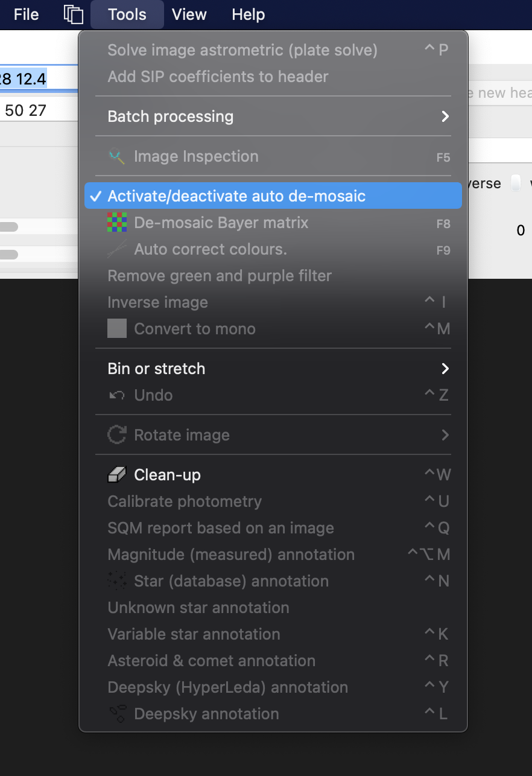Open the Rotate image submenu chevron
Screen dimensions: 532x776
coord(445,435)
